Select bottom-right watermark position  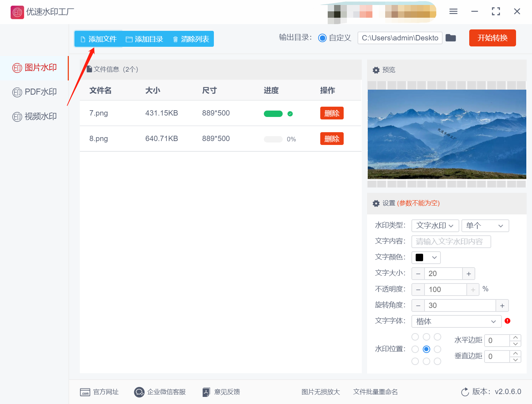438,361
